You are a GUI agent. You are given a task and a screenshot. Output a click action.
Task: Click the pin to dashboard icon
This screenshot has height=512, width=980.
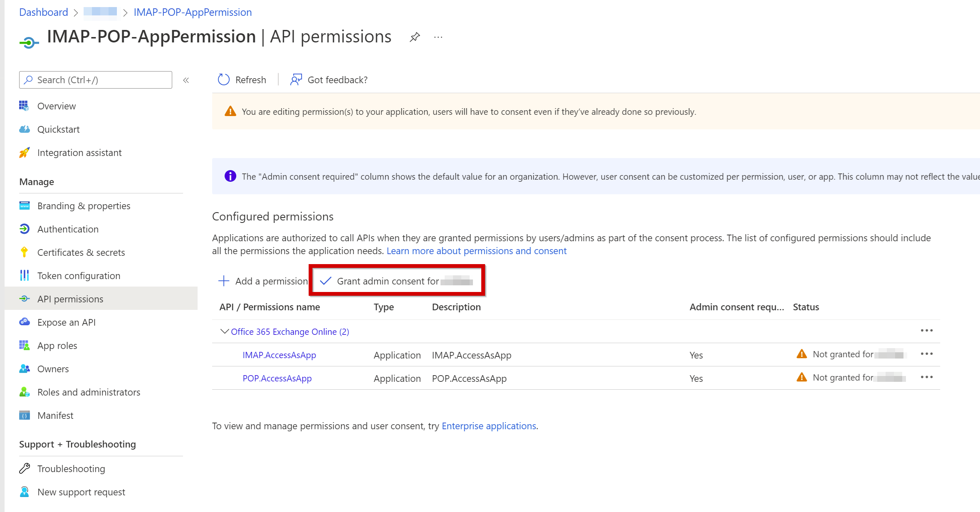pyautogui.click(x=415, y=37)
